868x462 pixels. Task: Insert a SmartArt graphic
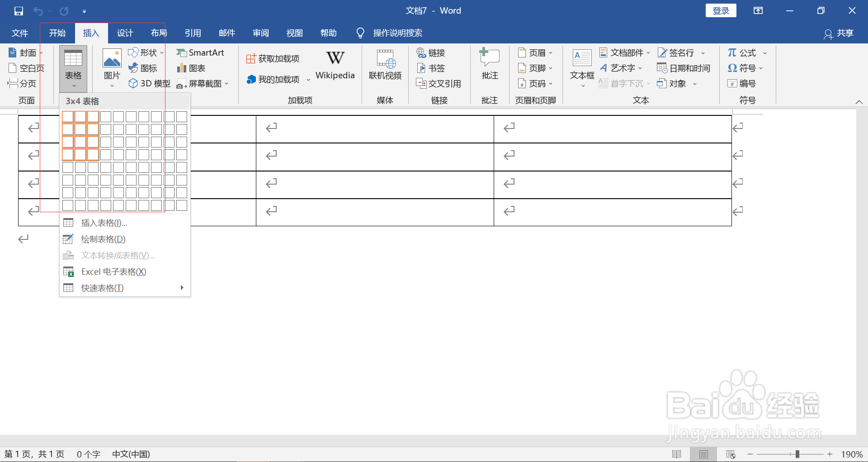200,53
